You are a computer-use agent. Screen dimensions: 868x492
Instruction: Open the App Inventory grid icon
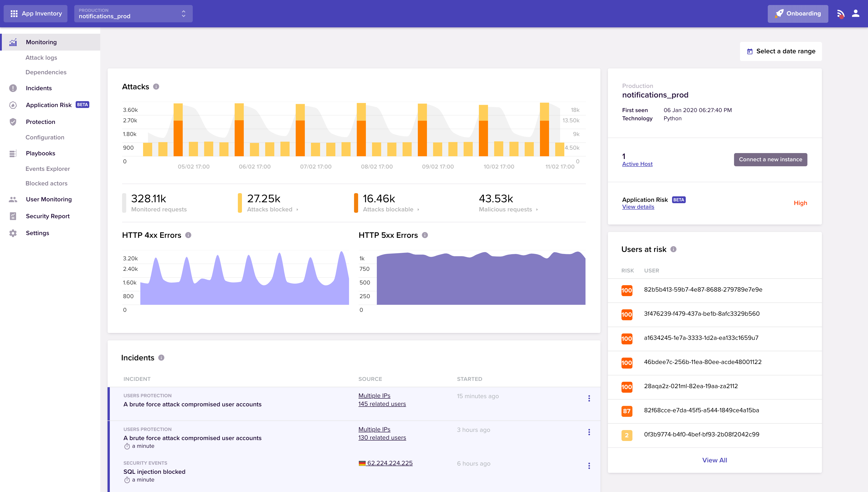(x=14, y=13)
